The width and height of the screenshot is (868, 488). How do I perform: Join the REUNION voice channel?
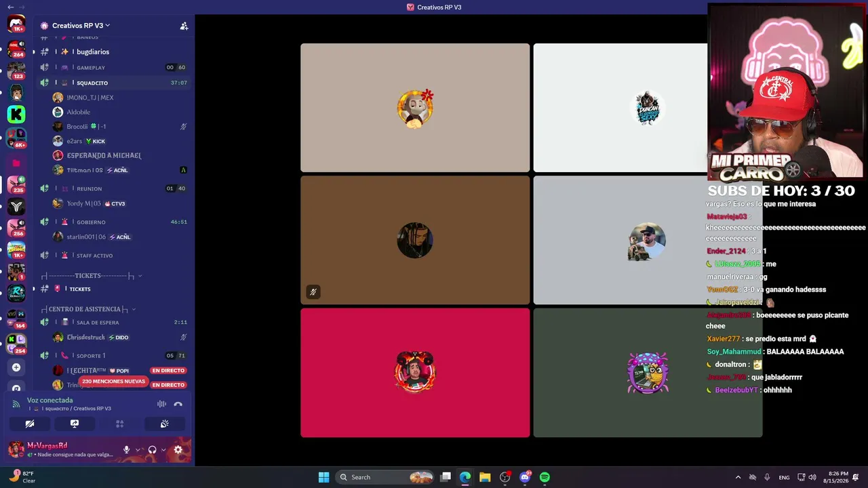tap(114, 188)
